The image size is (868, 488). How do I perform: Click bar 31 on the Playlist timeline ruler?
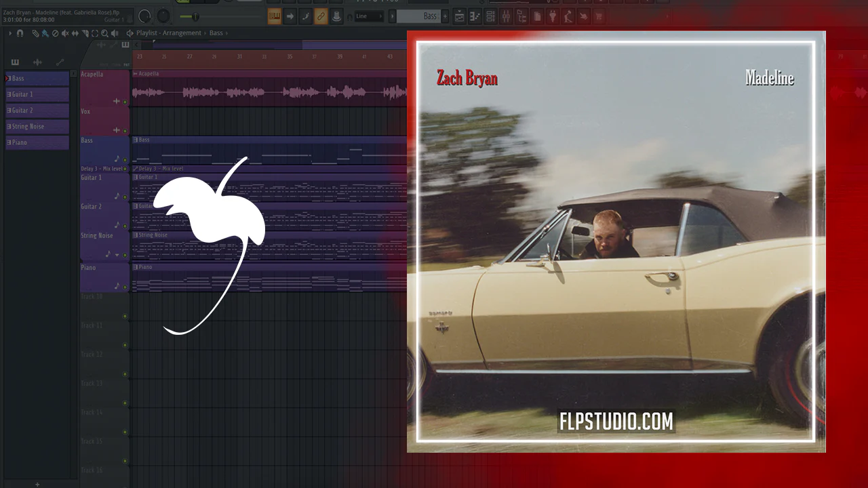coord(239,56)
